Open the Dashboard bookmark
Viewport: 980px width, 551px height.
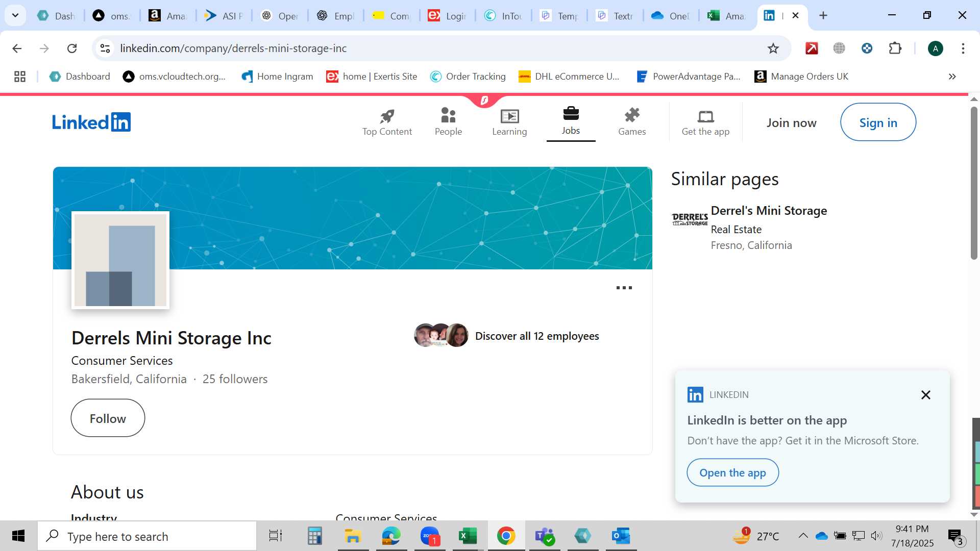[x=80, y=77]
